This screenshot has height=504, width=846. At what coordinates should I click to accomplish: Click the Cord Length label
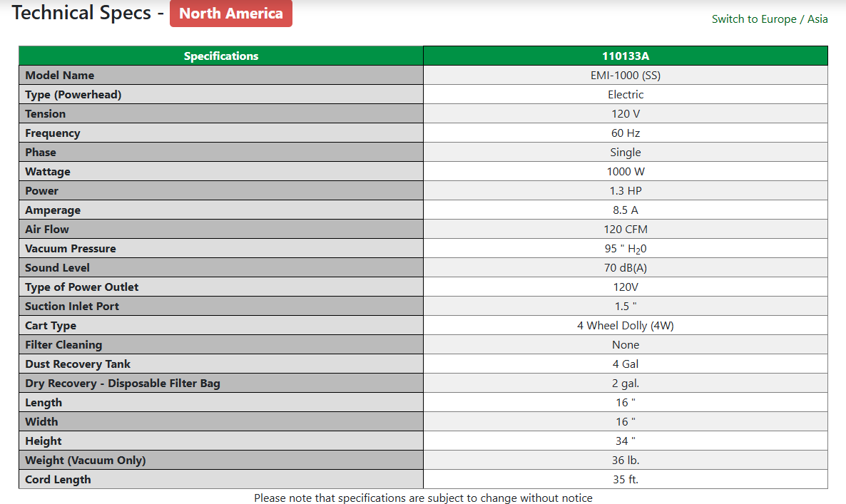point(58,480)
